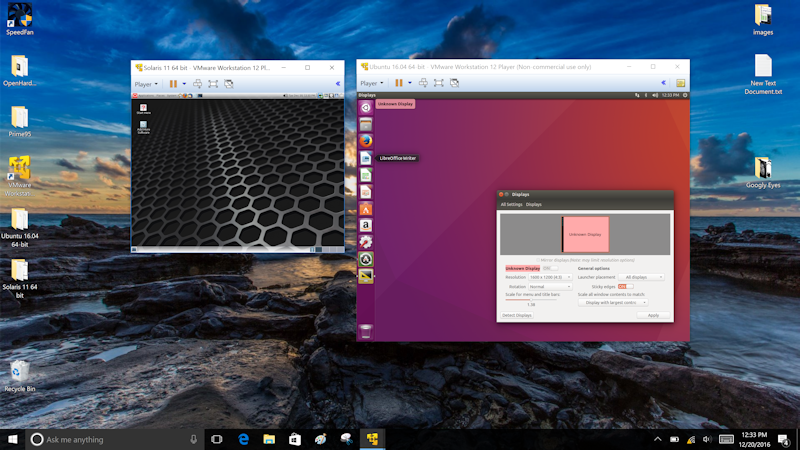Image resolution: width=800 pixels, height=450 pixels.
Task: Launch Firefox from Ubuntu launcher
Action: 365,141
